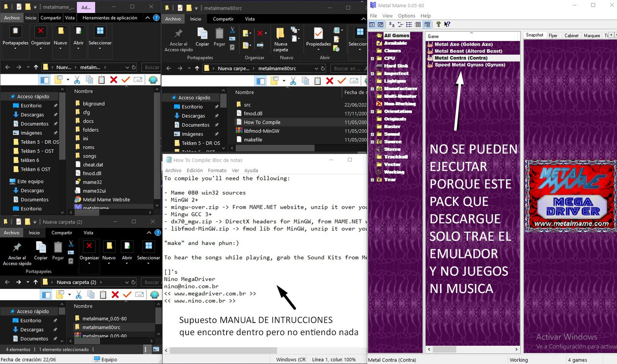Click scissors cut icon in metalmame80src quick toolbar
Image resolution: width=617 pixels, height=364 pixels.
[292, 81]
